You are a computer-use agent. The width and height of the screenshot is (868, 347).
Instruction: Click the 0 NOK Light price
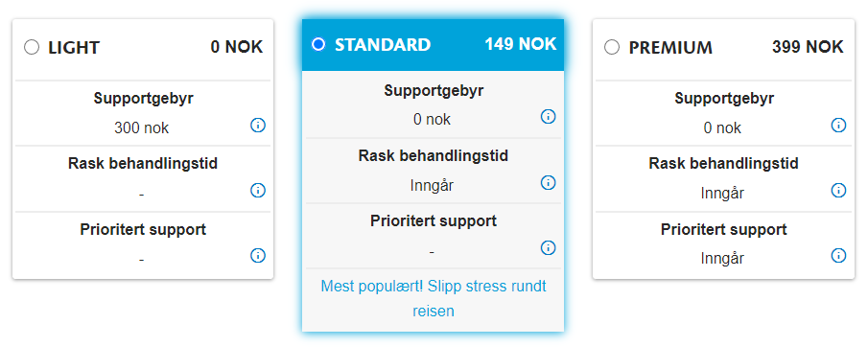pos(236,47)
